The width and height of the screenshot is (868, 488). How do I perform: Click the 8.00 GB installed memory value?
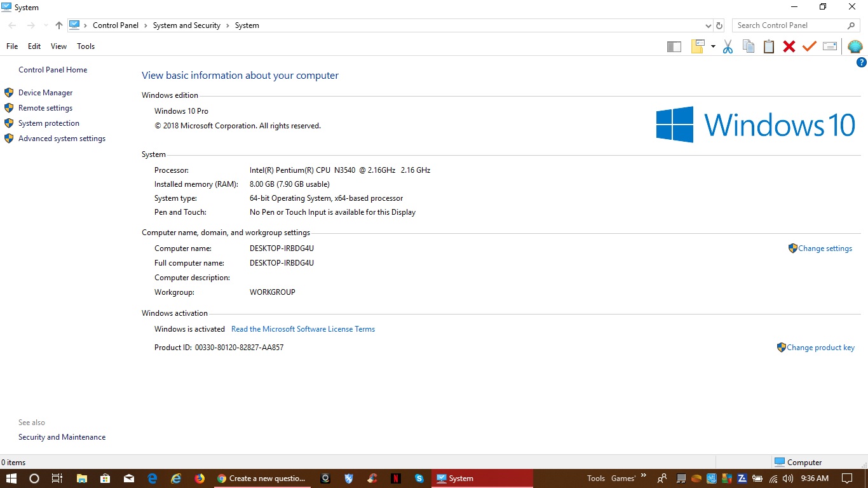click(x=289, y=184)
